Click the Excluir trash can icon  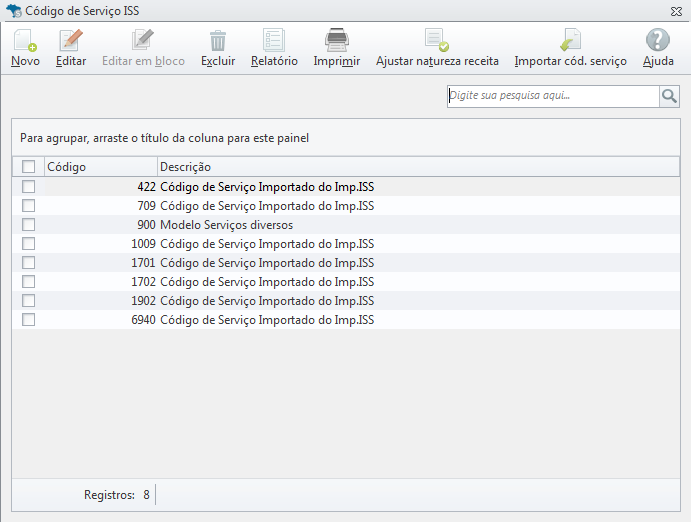click(x=218, y=41)
